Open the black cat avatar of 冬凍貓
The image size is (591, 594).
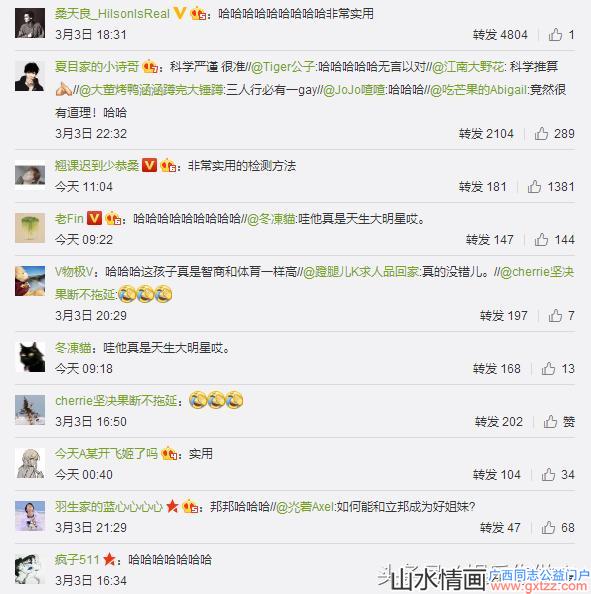coord(30,357)
